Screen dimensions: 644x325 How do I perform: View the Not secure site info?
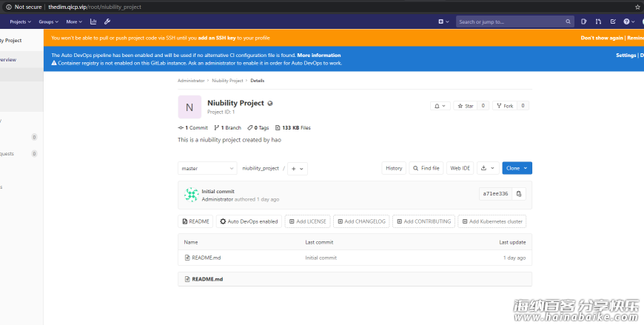(24, 7)
